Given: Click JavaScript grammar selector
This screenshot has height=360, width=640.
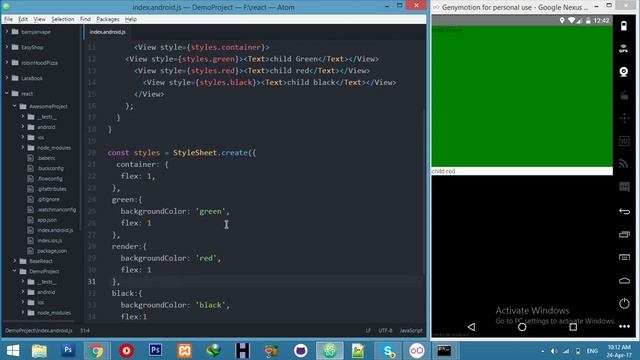Looking at the screenshot, I should click(411, 330).
